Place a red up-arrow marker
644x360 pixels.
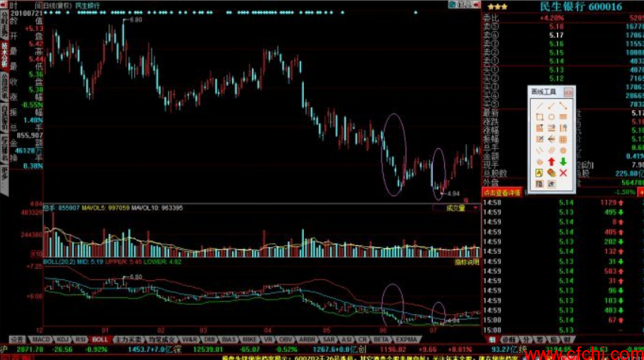(x=551, y=162)
